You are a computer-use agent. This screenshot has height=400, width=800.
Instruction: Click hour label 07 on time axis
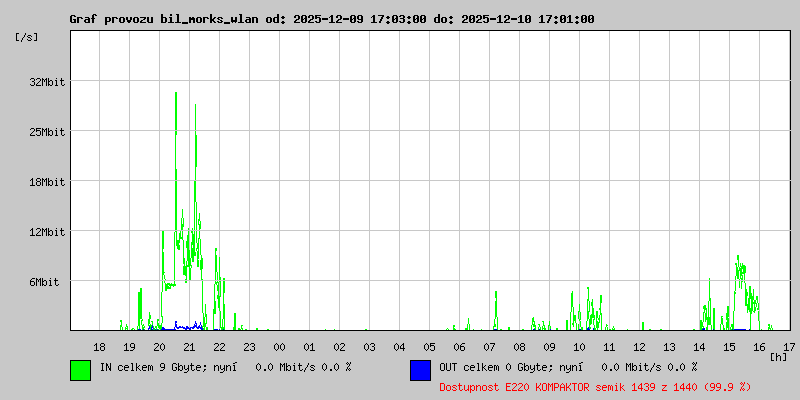tap(490, 347)
